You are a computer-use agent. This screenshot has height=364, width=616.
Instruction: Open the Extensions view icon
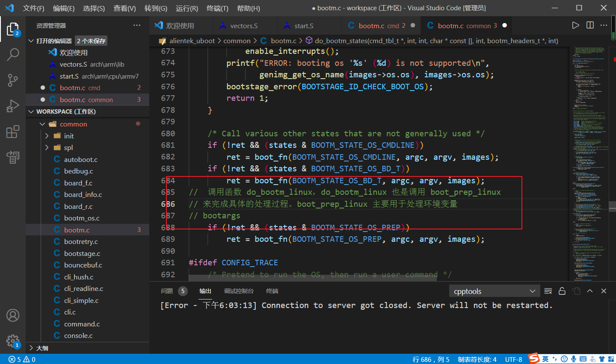pyautogui.click(x=13, y=132)
